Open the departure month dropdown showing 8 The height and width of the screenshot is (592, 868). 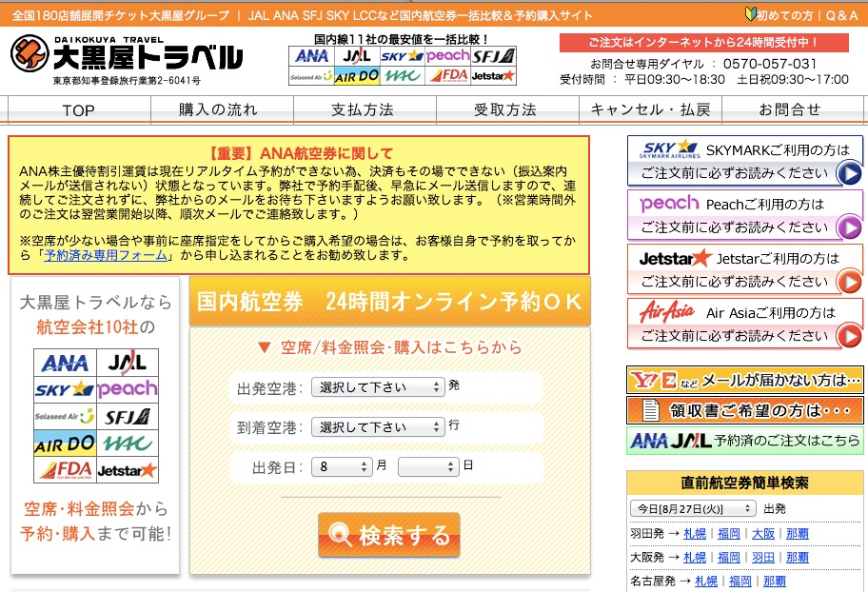(x=342, y=466)
